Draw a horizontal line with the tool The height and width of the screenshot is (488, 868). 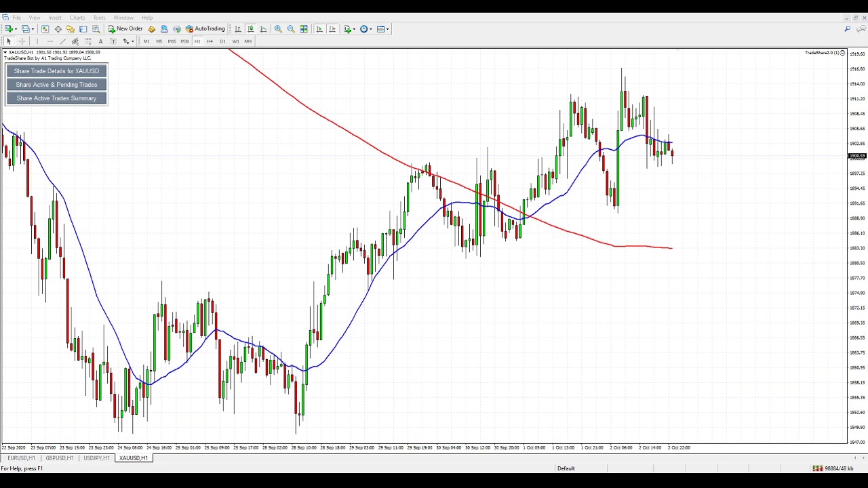coord(50,41)
